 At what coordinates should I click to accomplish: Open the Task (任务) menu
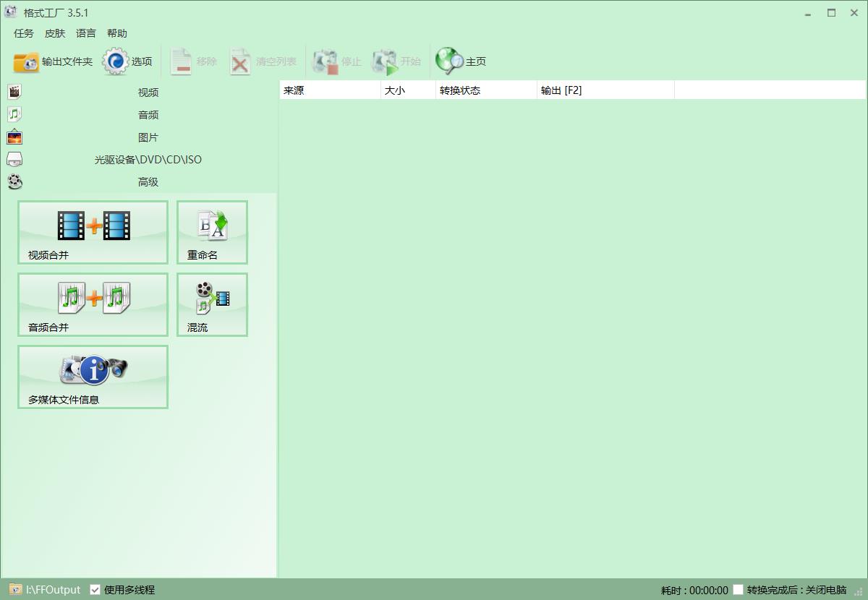coord(24,33)
